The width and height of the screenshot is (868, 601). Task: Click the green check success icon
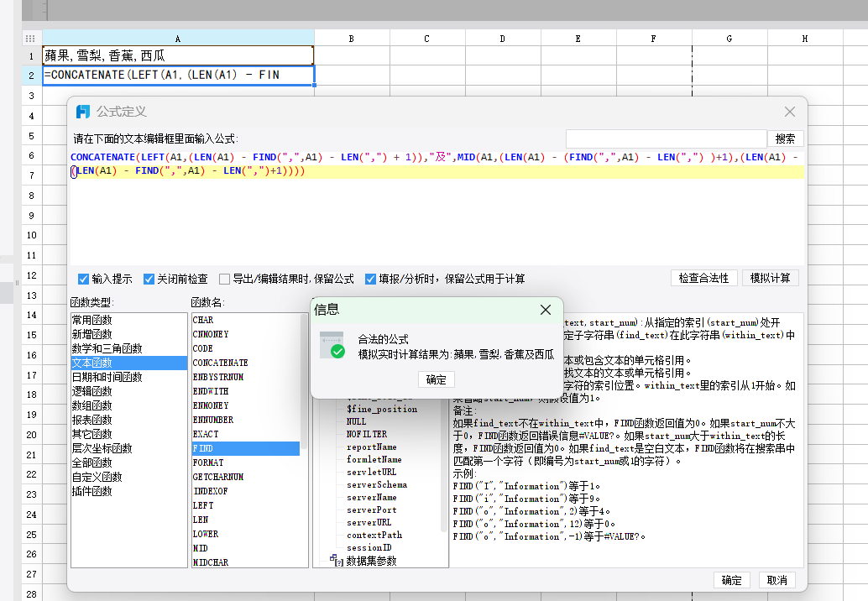click(337, 351)
